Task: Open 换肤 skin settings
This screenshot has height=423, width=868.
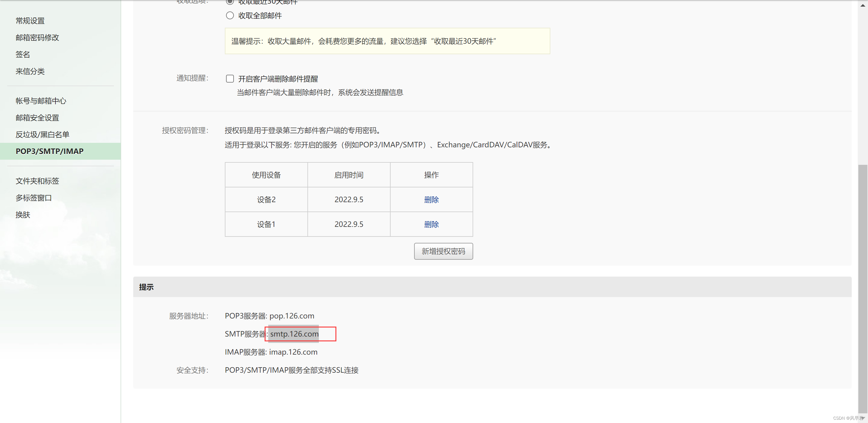Action: pyautogui.click(x=23, y=215)
